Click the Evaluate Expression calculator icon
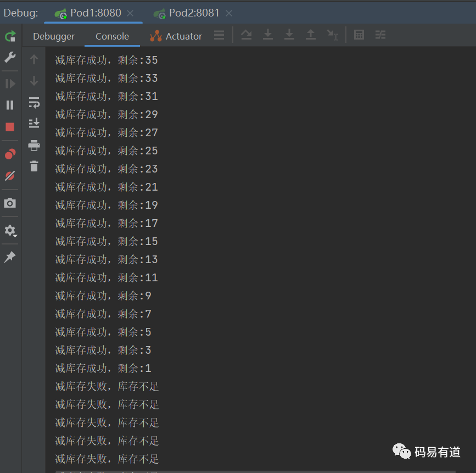Viewport: 476px width, 473px height. click(x=359, y=35)
